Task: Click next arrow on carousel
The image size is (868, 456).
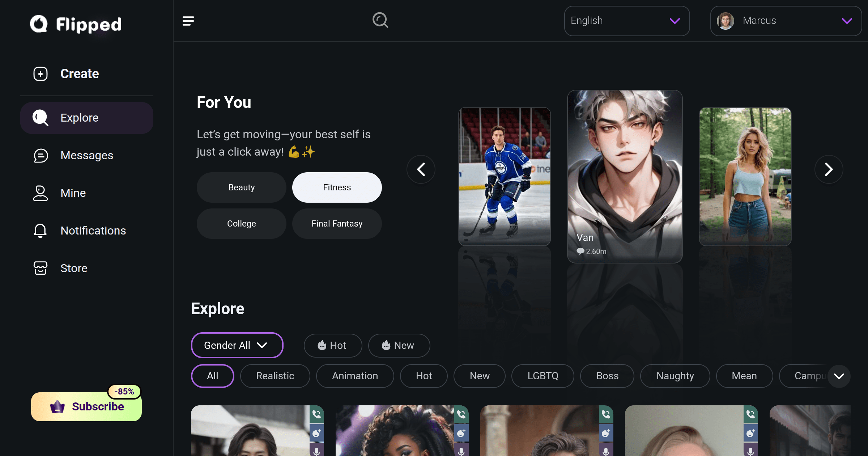Action: (x=828, y=169)
